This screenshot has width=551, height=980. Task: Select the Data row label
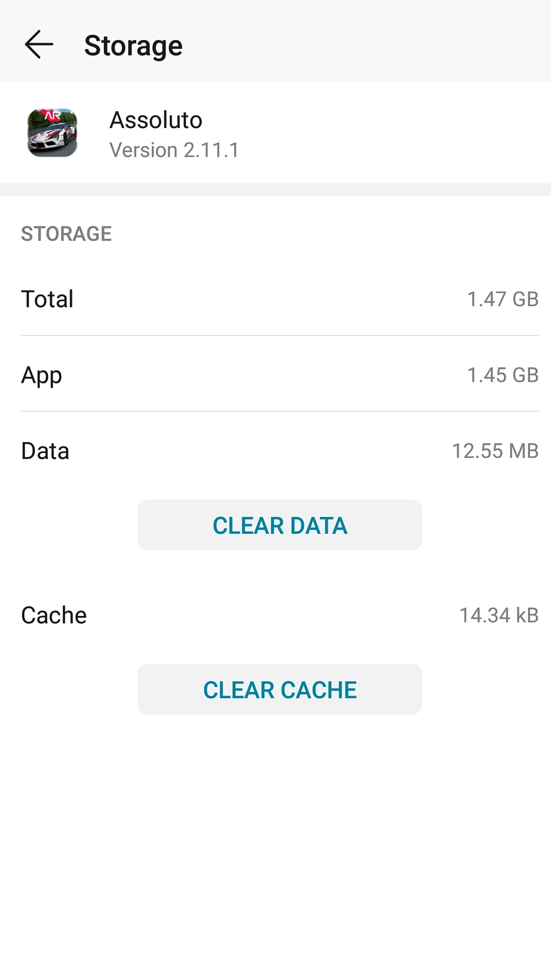(45, 451)
